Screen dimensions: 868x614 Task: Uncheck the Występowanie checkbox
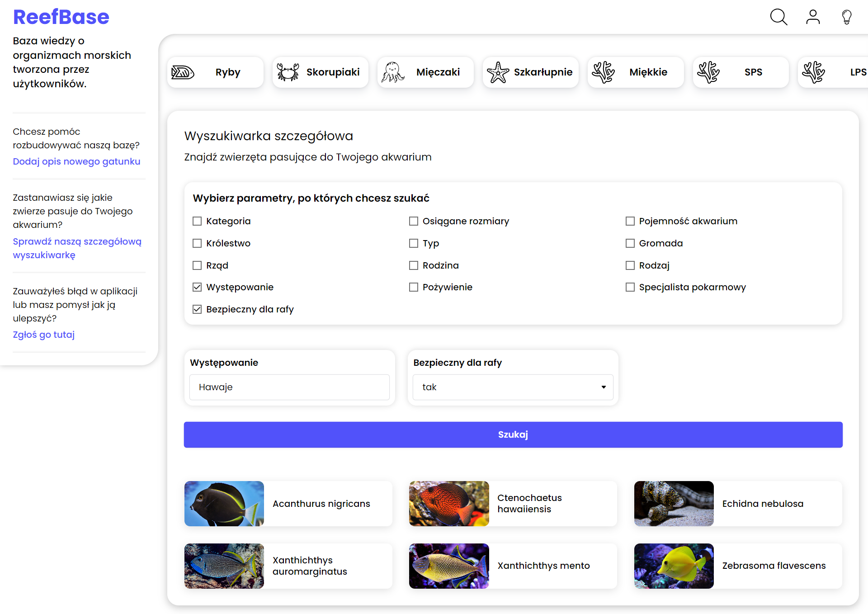197,287
